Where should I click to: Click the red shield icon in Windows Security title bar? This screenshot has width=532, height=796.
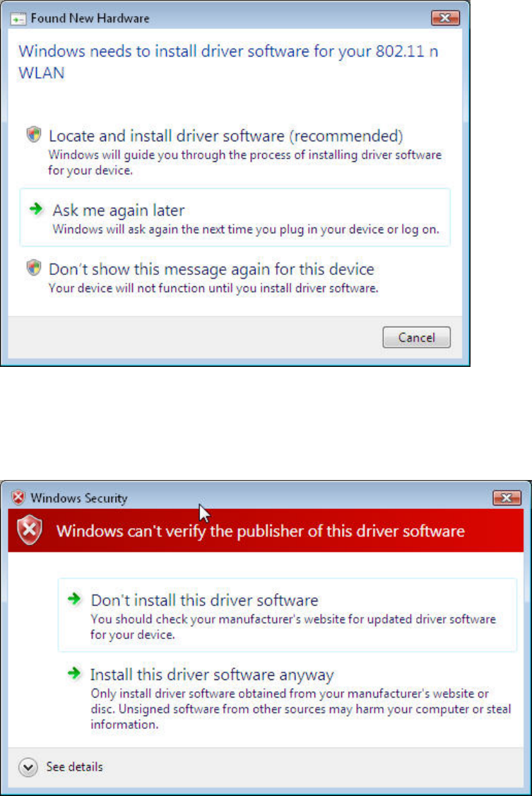point(18,498)
